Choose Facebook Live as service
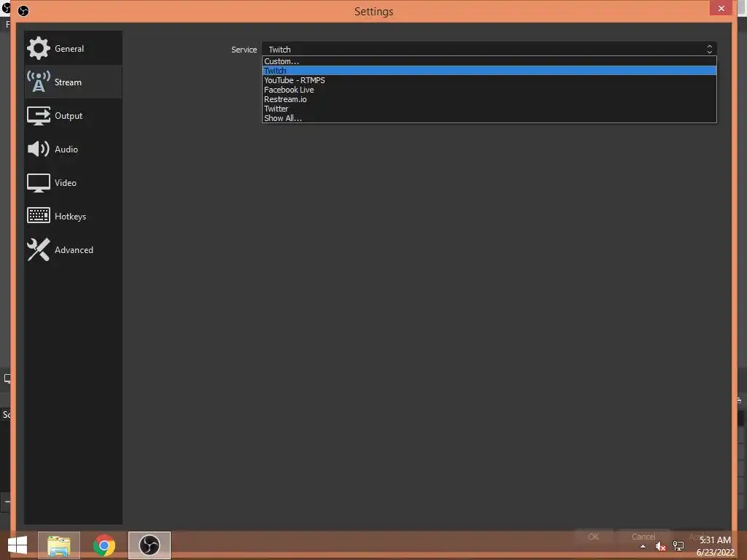 [489, 90]
